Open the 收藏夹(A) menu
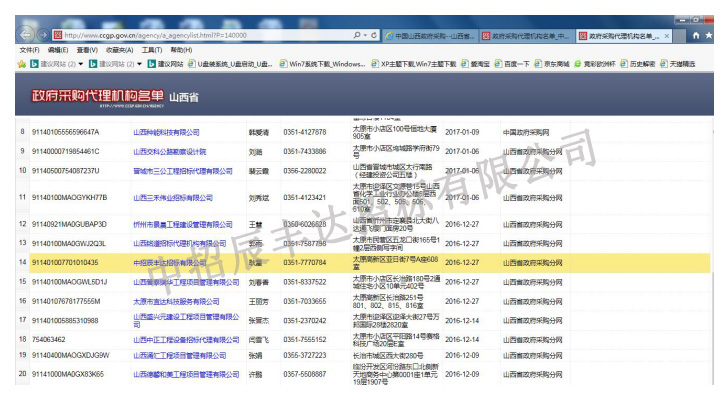728x409 pixels. 119,50
